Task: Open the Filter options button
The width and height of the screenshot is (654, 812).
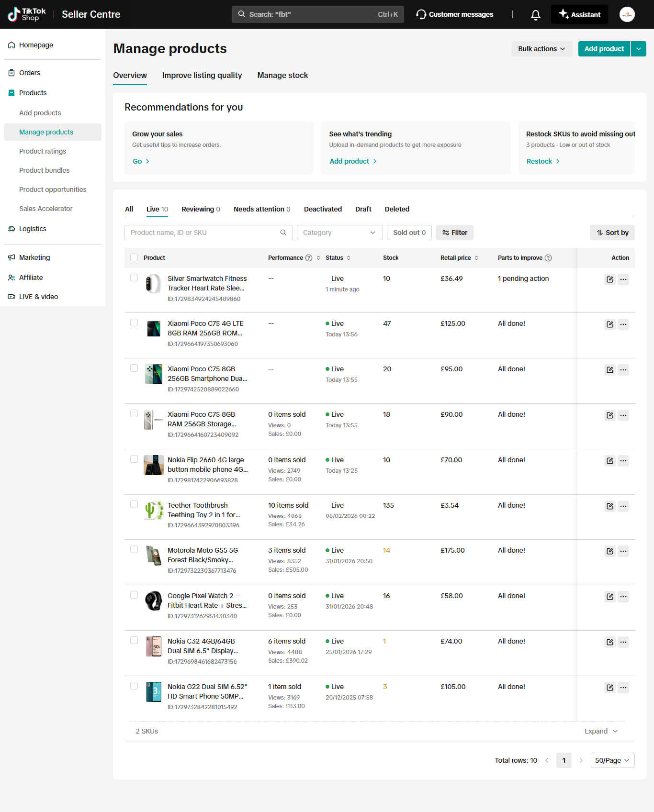Action: [x=454, y=233]
